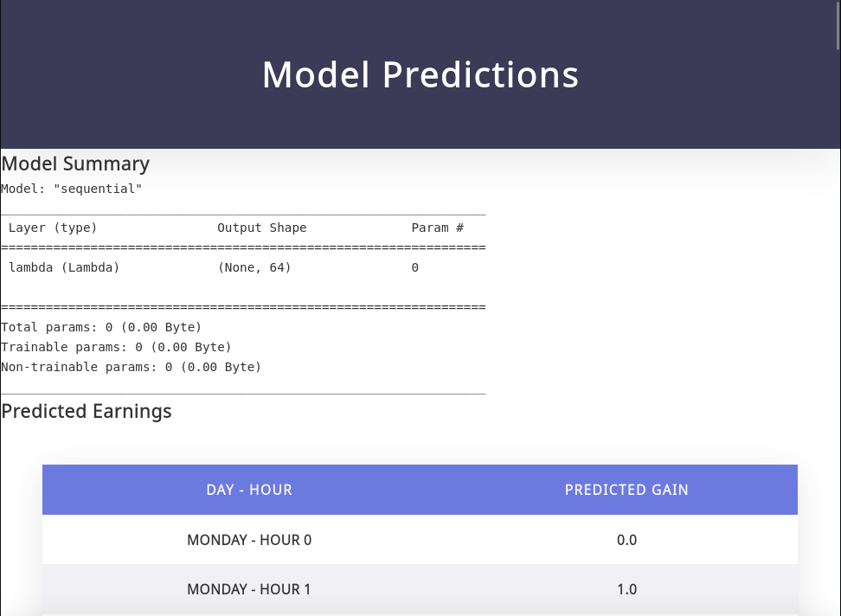The width and height of the screenshot is (841, 616).
Task: Select the Param # column label
Action: click(437, 228)
